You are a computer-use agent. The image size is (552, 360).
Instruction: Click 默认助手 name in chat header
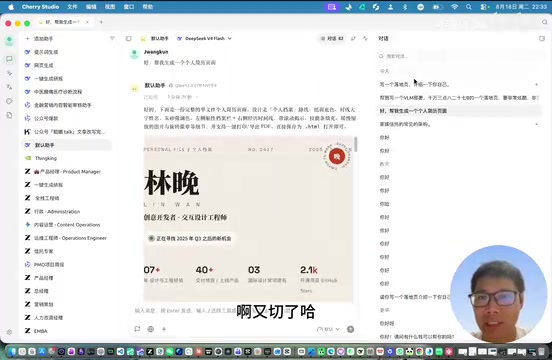159,38
